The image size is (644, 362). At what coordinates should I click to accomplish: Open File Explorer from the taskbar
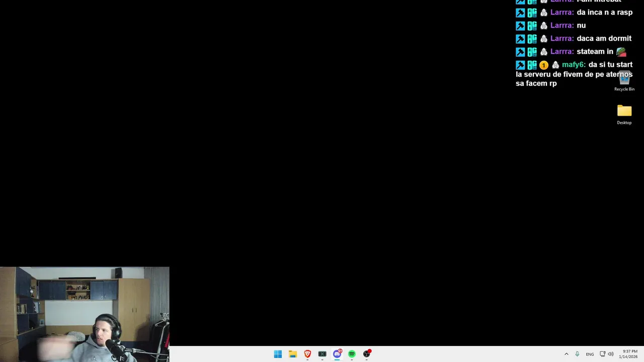[292, 354]
